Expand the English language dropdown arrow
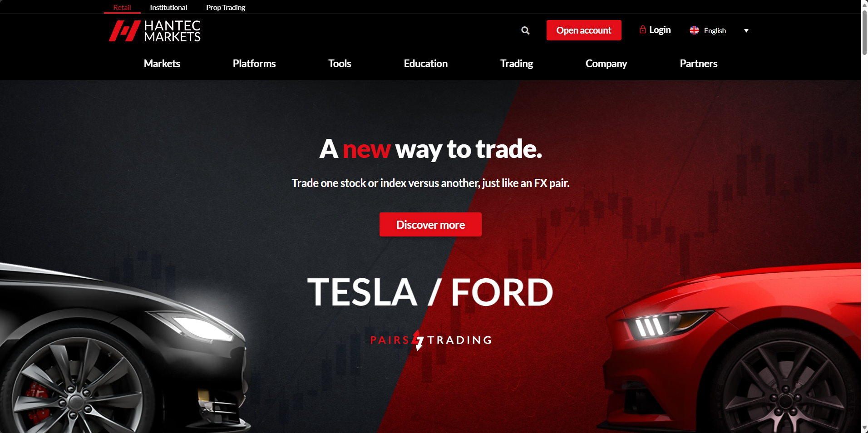 [746, 31]
